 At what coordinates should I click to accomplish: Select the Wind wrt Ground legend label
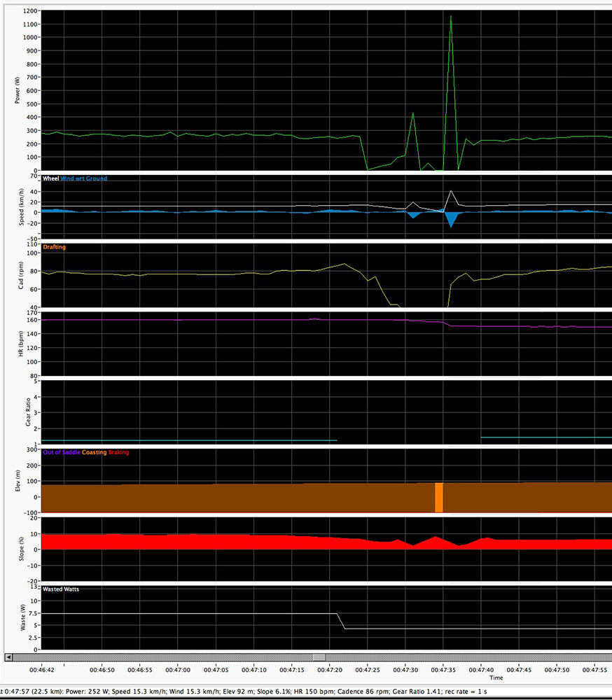tap(84, 178)
